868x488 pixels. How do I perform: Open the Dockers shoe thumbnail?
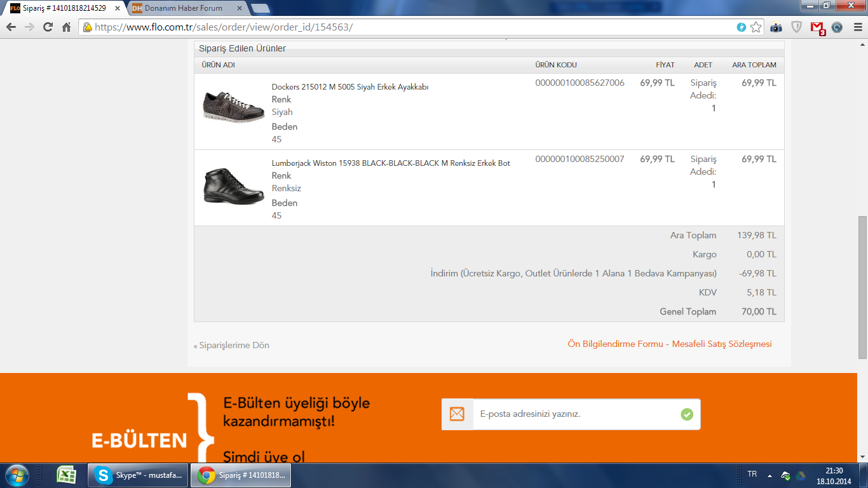[233, 106]
